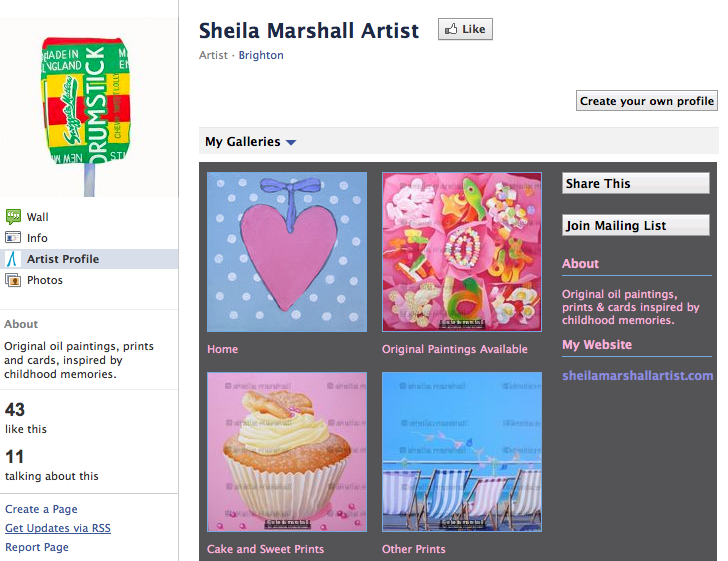This screenshot has width=728, height=561.
Task: Expand the My Galleries dropdown arrow
Action: click(291, 142)
